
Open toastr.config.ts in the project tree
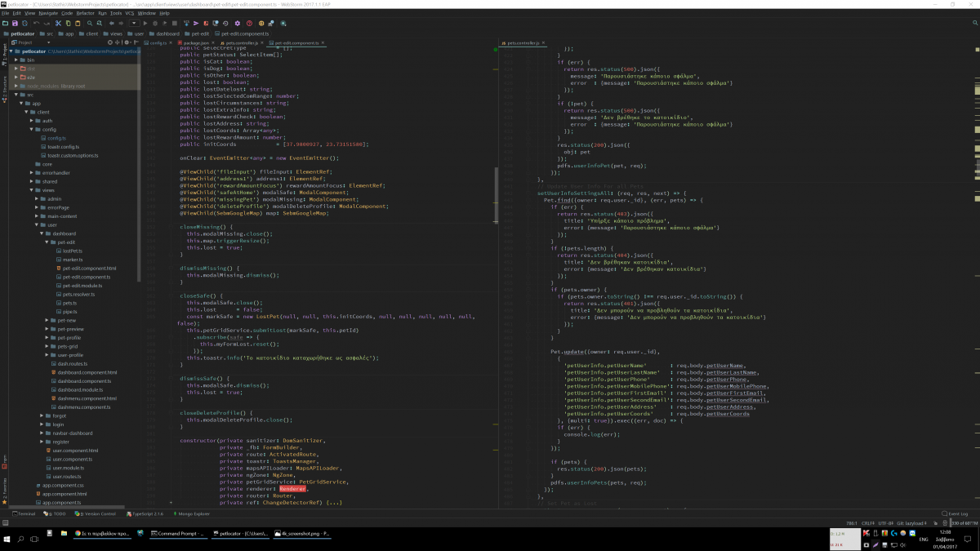[x=64, y=147]
